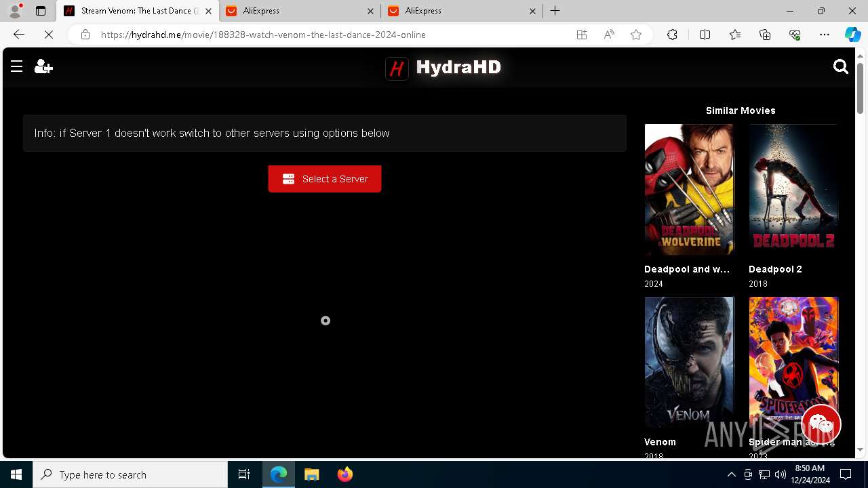This screenshot has height=488, width=868.
Task: Stop loading the page
Action: tap(49, 35)
